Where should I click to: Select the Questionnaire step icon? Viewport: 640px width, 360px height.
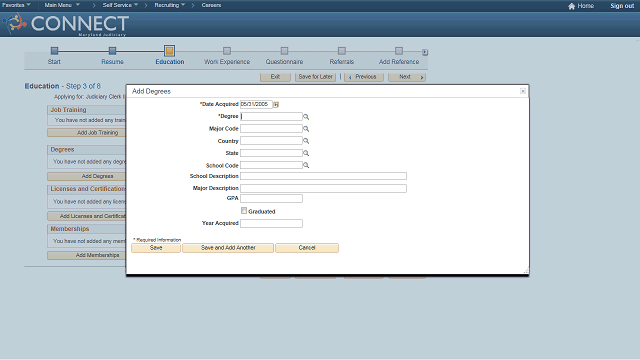(x=284, y=51)
